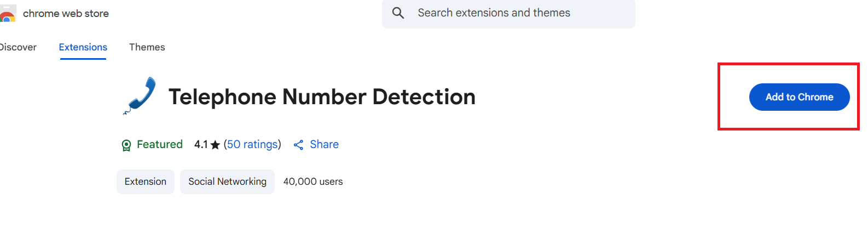
Task: Open the Discover tab
Action: (18, 47)
